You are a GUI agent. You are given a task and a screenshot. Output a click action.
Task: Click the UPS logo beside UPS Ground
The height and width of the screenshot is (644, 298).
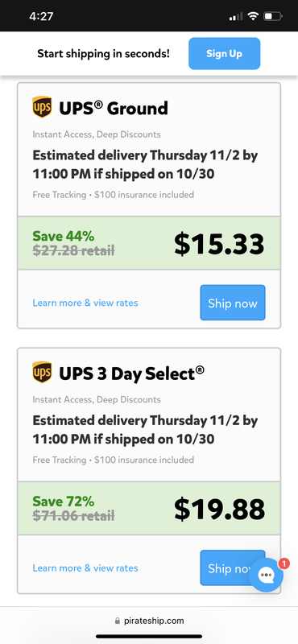tap(42, 107)
